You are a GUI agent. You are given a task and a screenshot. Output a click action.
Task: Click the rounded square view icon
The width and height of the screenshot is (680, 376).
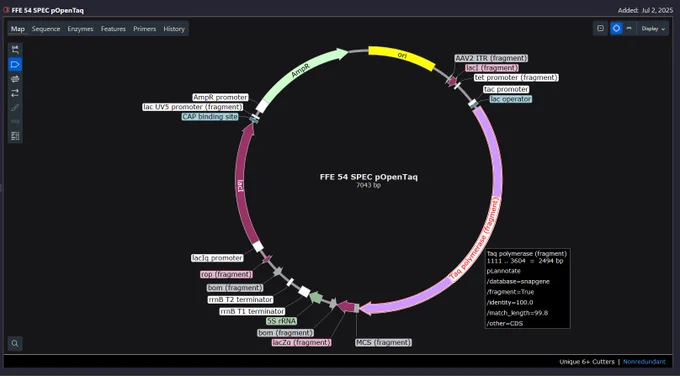pos(601,28)
